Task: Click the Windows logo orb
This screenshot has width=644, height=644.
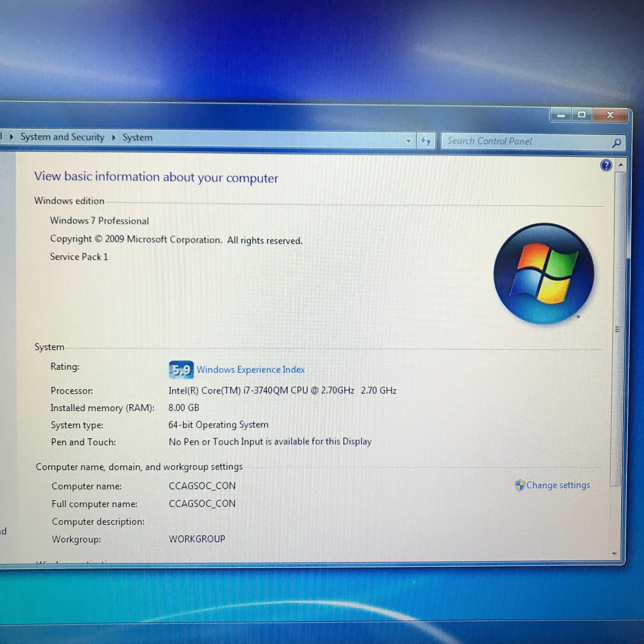Action: 544,274
